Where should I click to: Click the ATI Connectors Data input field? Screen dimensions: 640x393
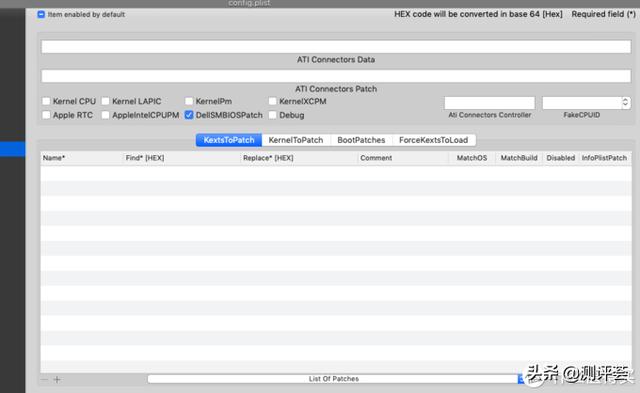[x=336, y=47]
